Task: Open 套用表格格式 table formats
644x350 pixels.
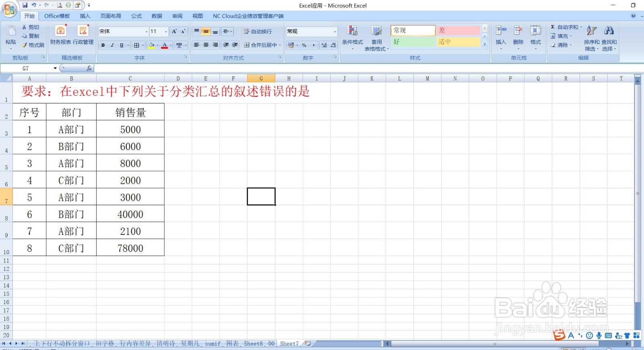Action: (376, 38)
